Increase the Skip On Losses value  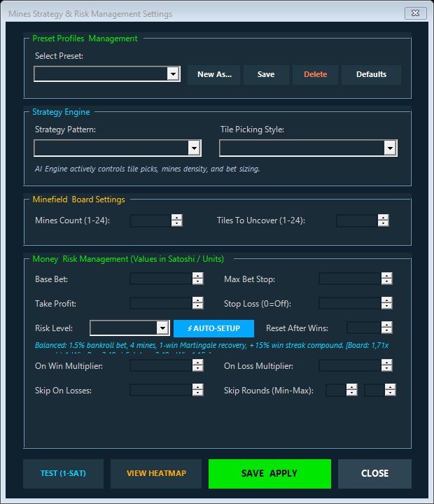point(197,387)
